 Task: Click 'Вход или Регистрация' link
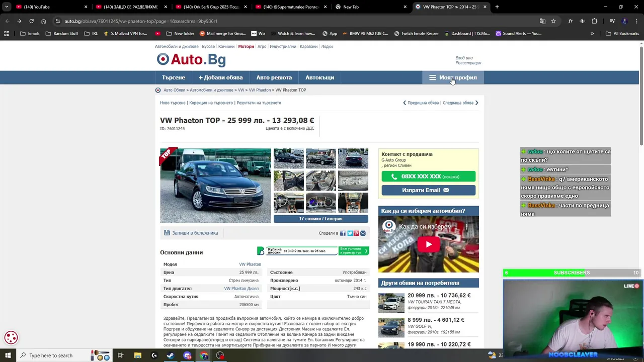[x=468, y=60]
